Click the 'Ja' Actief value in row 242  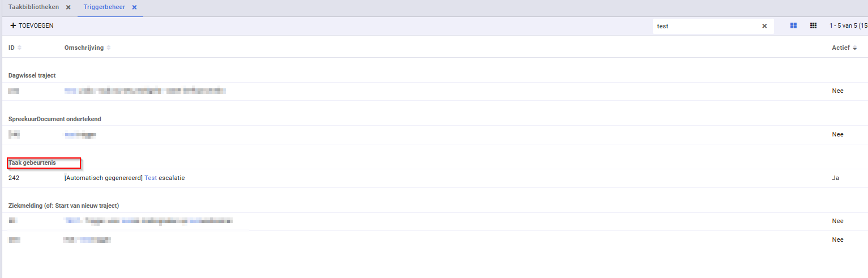(x=835, y=178)
